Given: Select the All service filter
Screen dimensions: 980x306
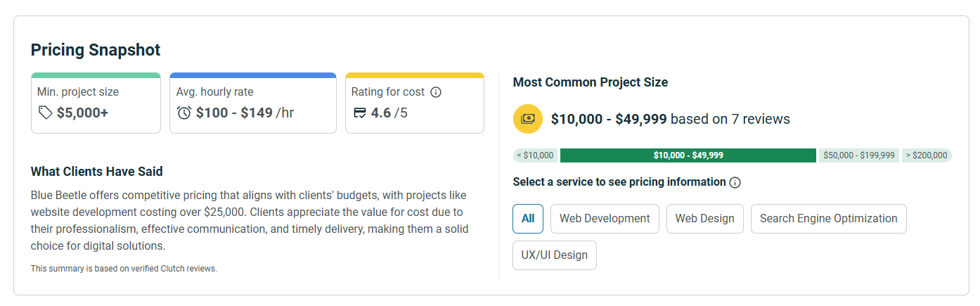Looking at the screenshot, I should (528, 219).
